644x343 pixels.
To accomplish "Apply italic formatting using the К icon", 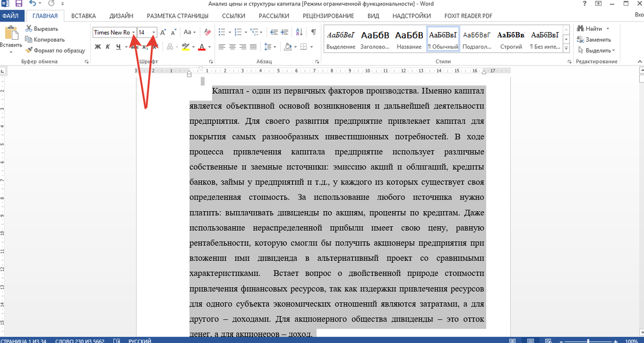I will pos(107,46).
